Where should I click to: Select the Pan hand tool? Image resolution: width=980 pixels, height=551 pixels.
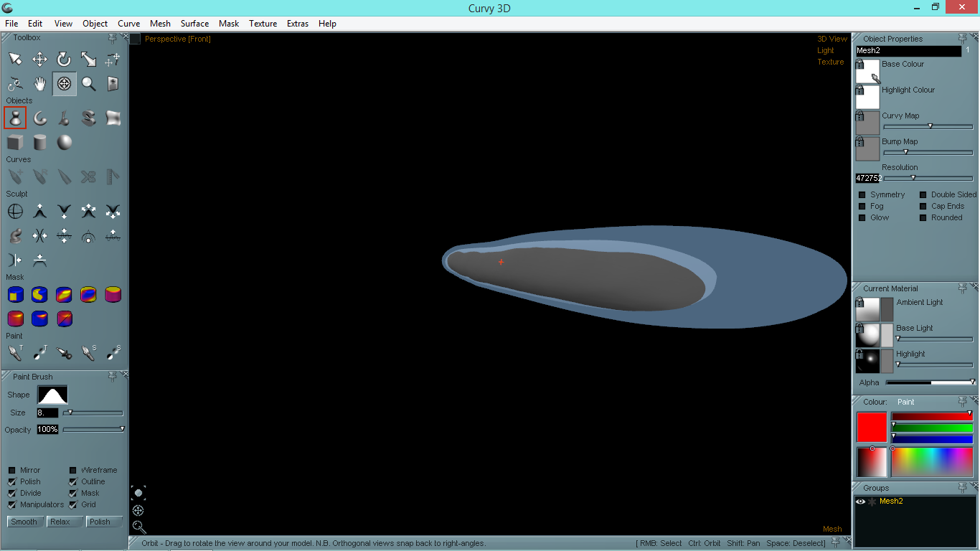[x=39, y=84]
